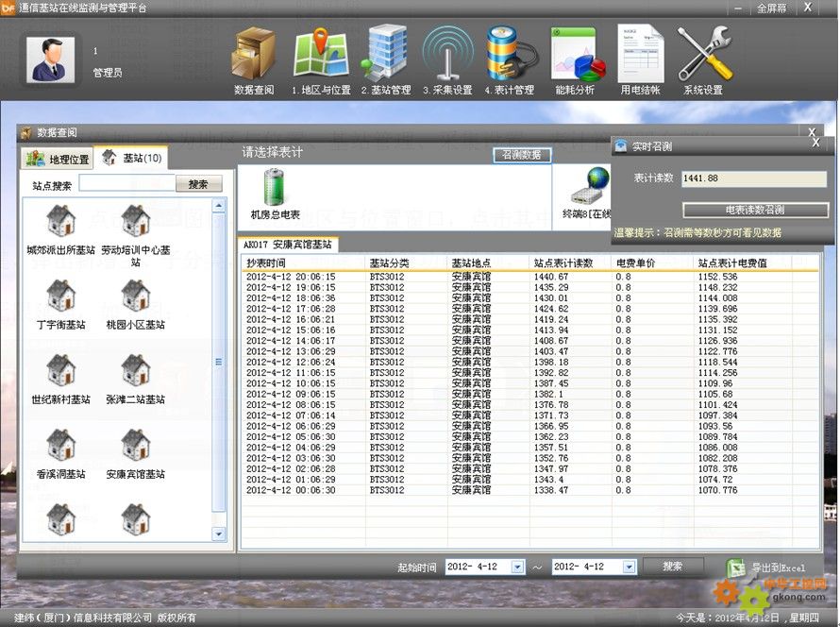Screen dimensions: 840x627
Task: Click the station list scroll-down arrow
Action: 219,534
